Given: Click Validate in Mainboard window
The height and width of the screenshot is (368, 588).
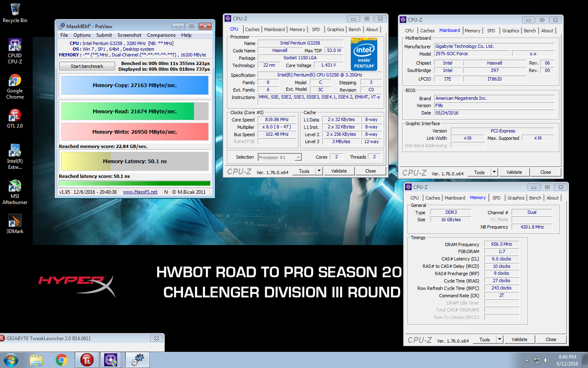Looking at the screenshot, I should click(x=514, y=172).
